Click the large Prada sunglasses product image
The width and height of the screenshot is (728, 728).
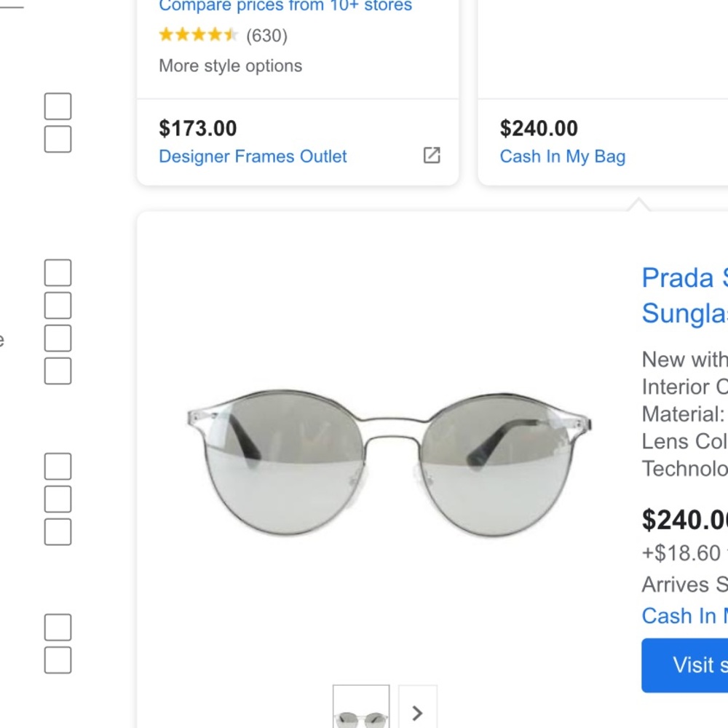(x=389, y=463)
